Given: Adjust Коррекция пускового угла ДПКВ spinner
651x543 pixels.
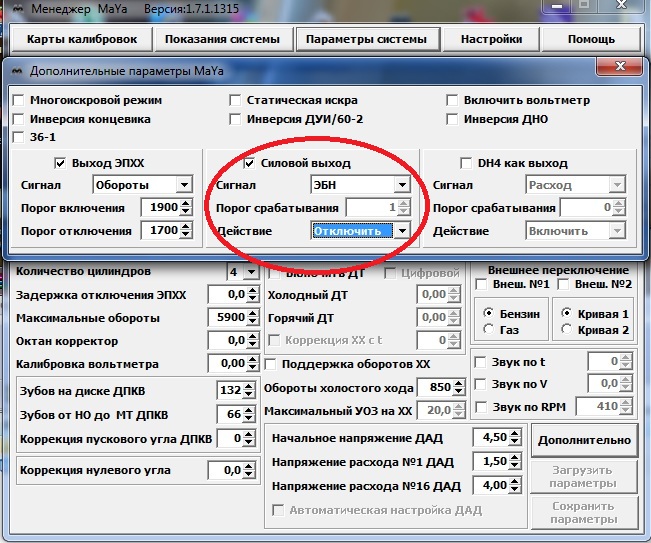Looking at the screenshot, I should (x=249, y=438).
